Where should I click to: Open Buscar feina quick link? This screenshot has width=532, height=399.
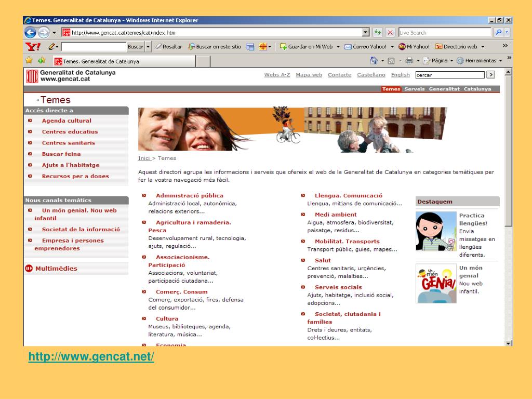[x=61, y=154]
